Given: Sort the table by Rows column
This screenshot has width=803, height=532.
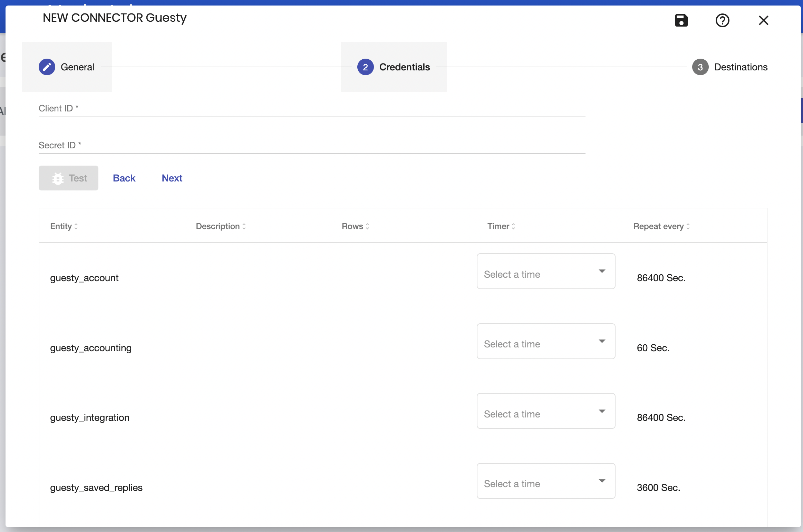Looking at the screenshot, I should [356, 226].
